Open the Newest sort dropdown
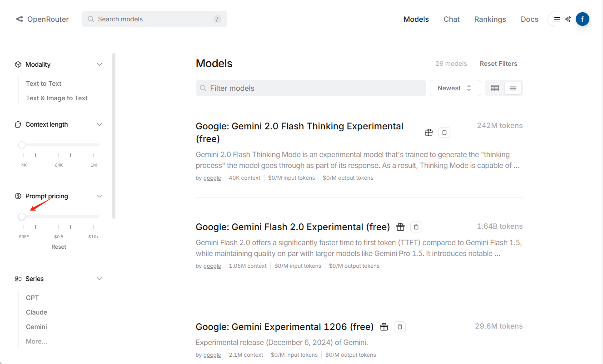The height and width of the screenshot is (364, 603). 455,88
